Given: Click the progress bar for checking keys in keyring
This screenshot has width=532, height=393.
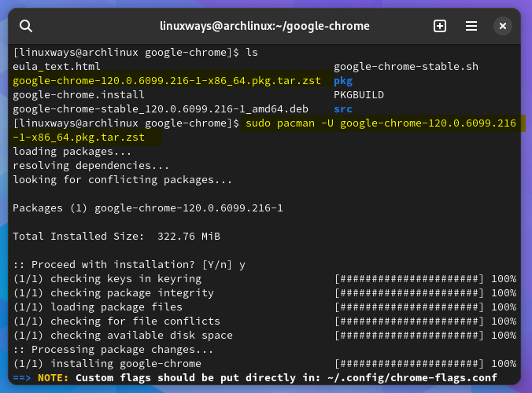Looking at the screenshot, I should (x=409, y=279).
